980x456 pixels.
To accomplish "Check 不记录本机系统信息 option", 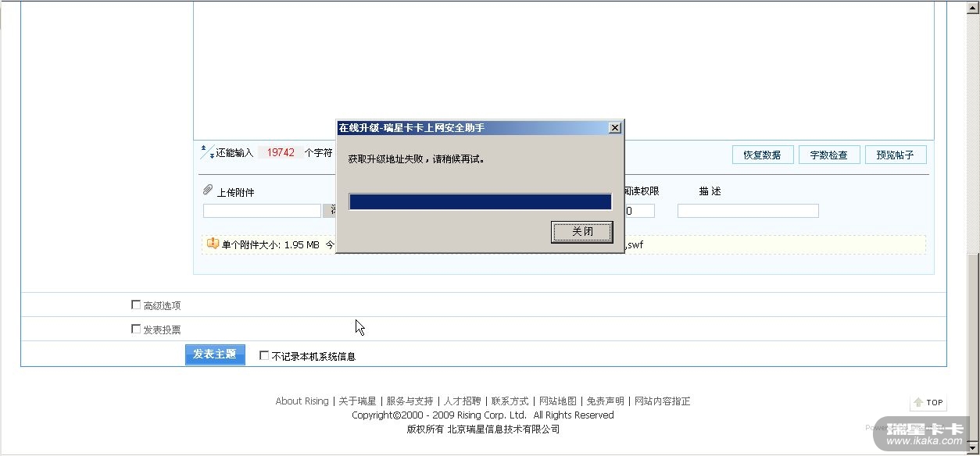I will click(x=264, y=355).
